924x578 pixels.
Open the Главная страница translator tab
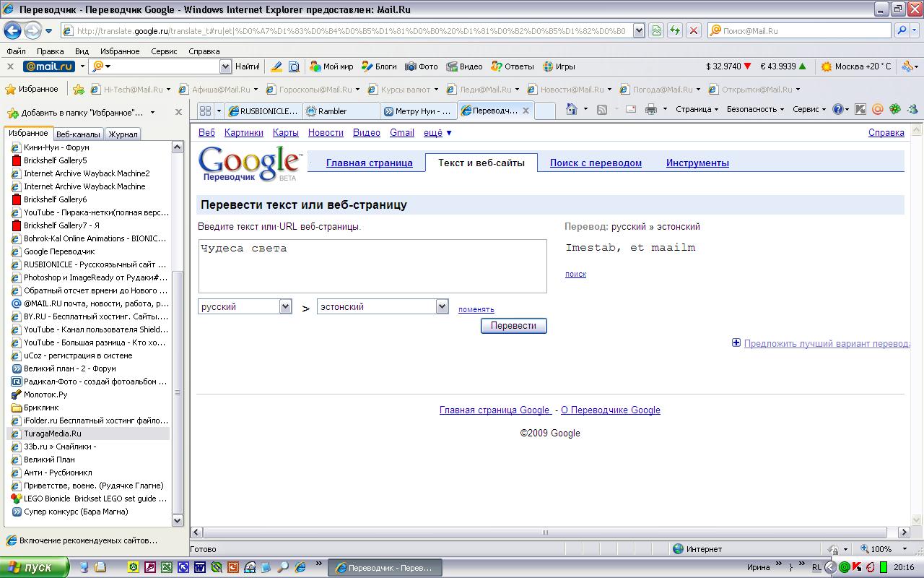coord(370,163)
